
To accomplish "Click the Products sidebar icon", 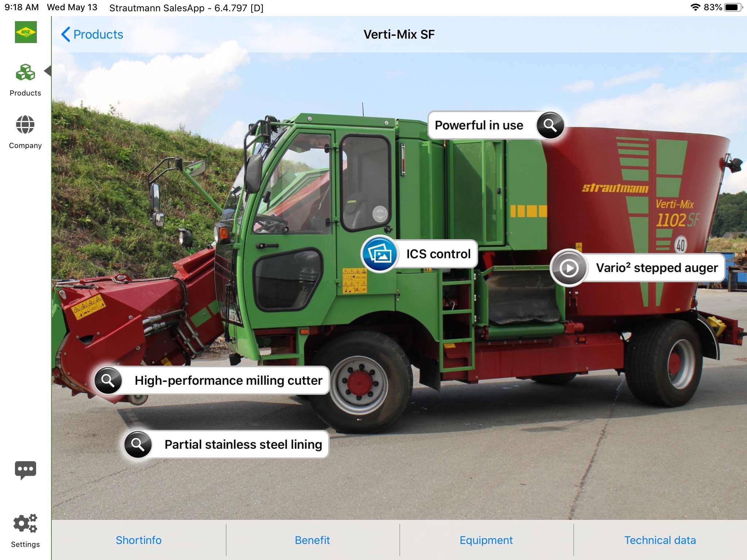I will coord(25,72).
